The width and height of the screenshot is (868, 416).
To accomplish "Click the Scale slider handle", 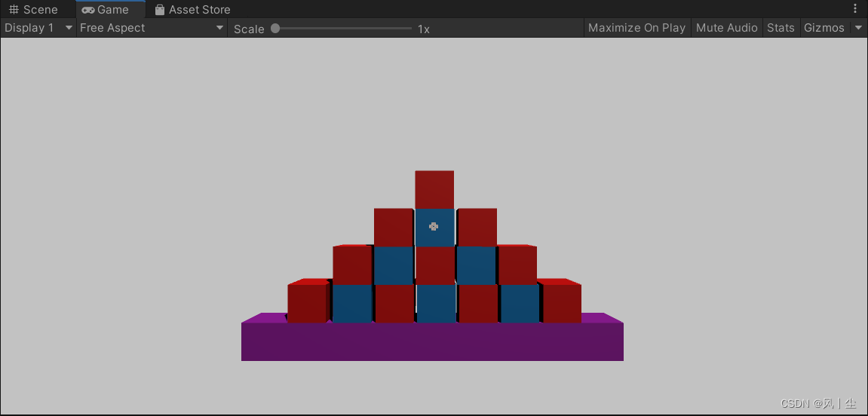I will (275, 28).
